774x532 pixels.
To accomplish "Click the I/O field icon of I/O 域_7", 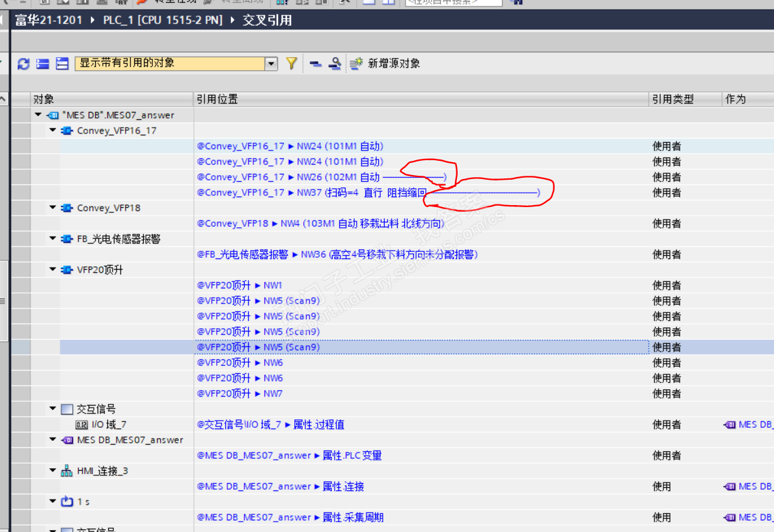I will (x=81, y=425).
